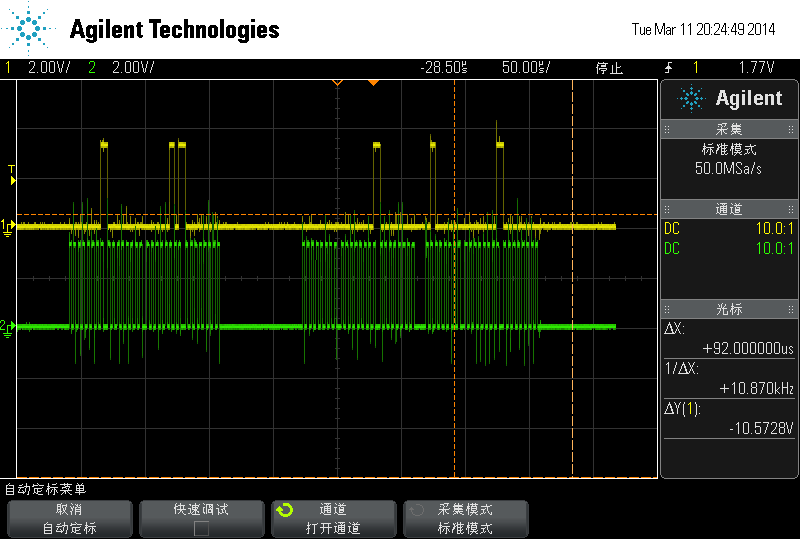The image size is (800, 539).
Task: Click the Agilent Technologies starburst logo
Action: click(29, 29)
